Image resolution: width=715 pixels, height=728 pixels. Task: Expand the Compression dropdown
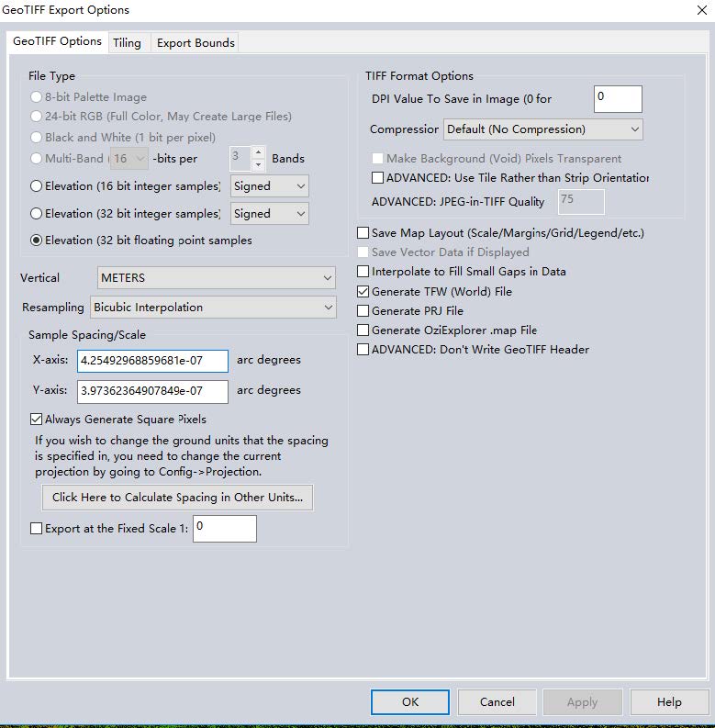[x=542, y=129]
